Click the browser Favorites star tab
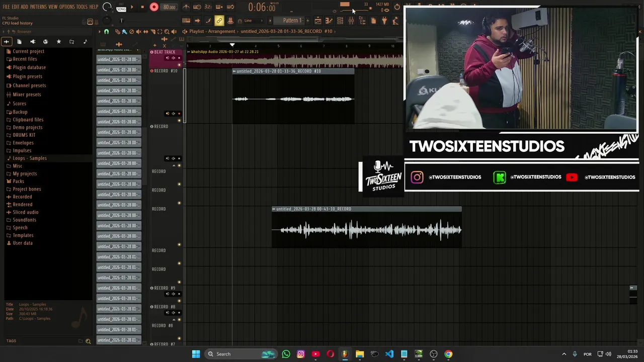 (58, 41)
